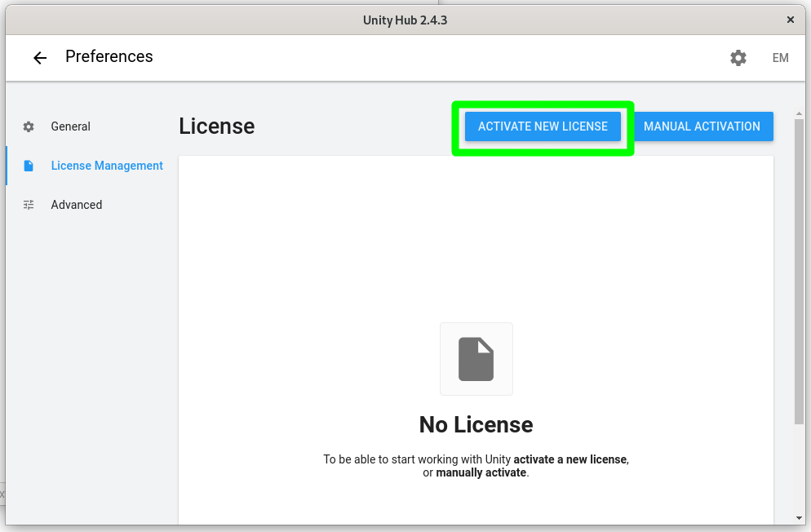Go back with the arrow icon
The height and width of the screenshot is (532, 811).
(40, 58)
